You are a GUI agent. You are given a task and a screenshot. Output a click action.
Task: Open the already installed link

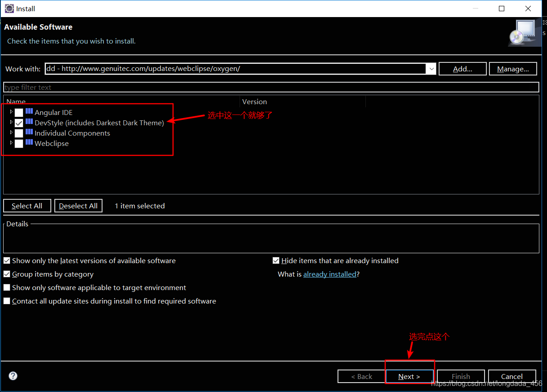pos(330,274)
